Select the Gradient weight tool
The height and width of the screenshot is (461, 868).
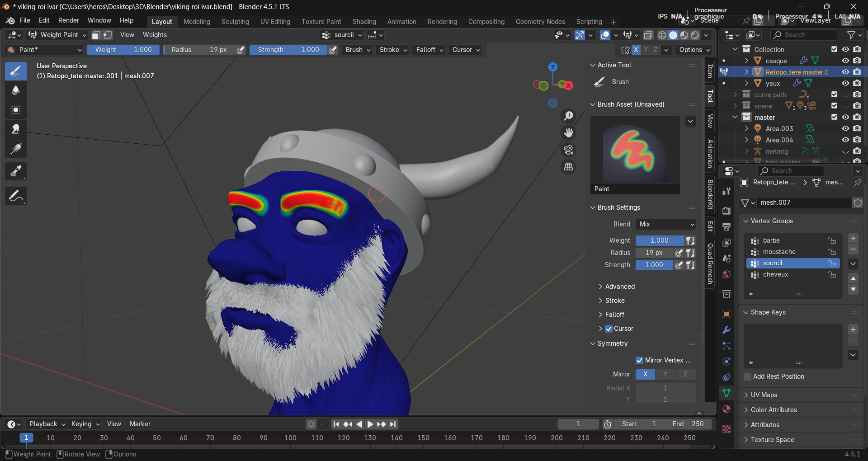(16, 149)
